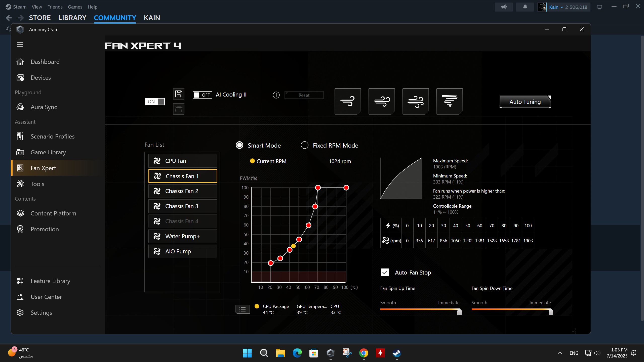
Task: Switch to the LIBRARY tab
Action: [72, 18]
